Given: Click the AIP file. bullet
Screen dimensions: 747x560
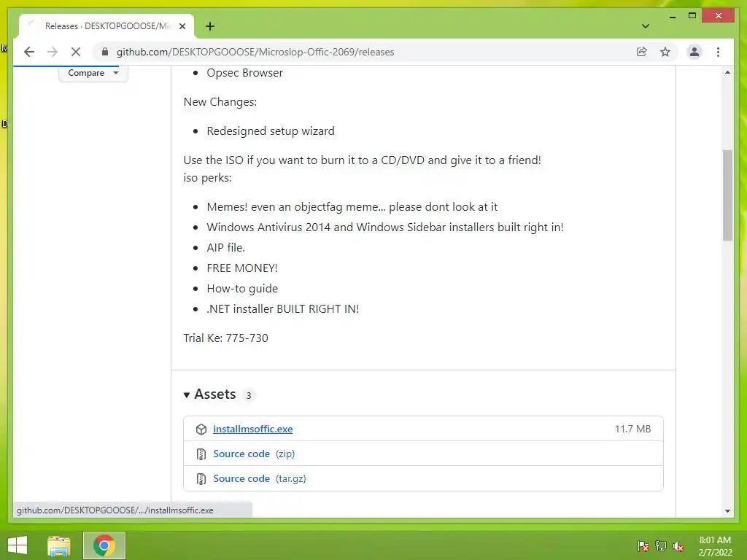Looking at the screenshot, I should click(226, 248).
